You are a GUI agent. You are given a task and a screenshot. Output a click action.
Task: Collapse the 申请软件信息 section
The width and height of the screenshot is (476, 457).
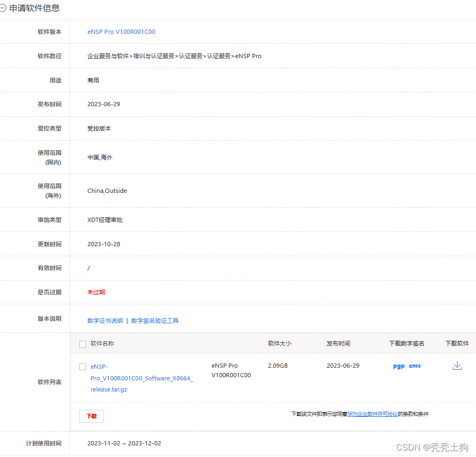pyautogui.click(x=3, y=8)
